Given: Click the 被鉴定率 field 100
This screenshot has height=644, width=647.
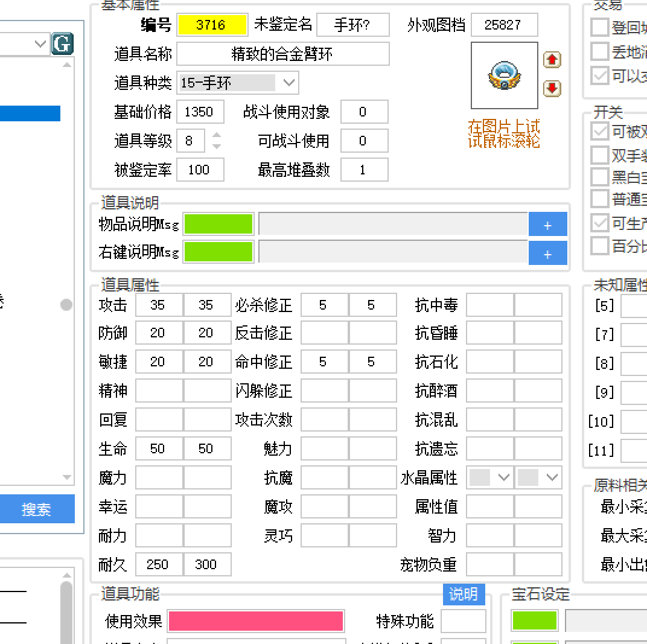Looking at the screenshot, I should tap(200, 170).
